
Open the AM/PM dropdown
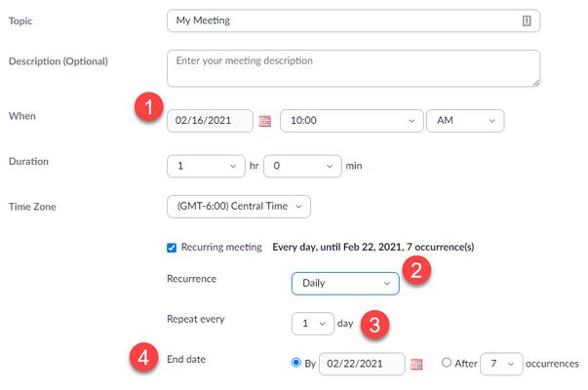[464, 122]
